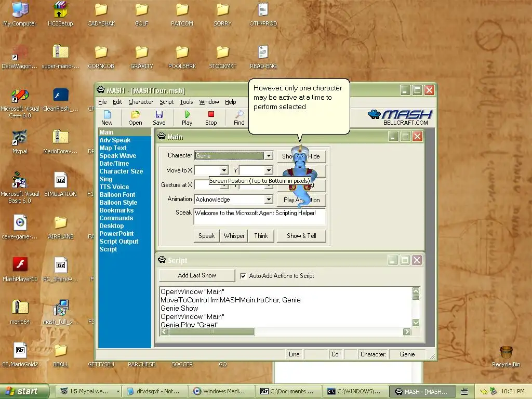Click the Hide character button
Screen dimensions: 532x399
(x=314, y=156)
